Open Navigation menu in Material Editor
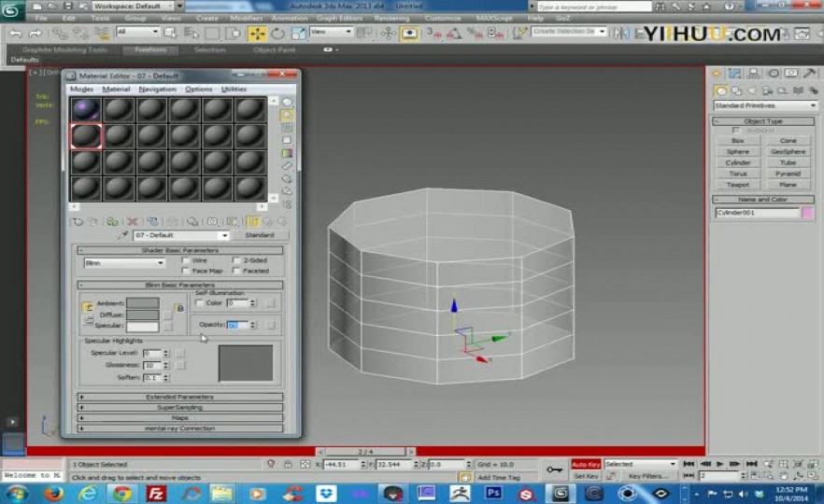 tap(157, 90)
